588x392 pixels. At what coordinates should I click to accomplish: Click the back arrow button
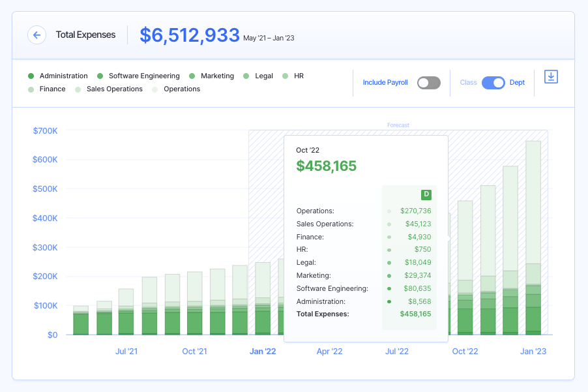pos(37,35)
